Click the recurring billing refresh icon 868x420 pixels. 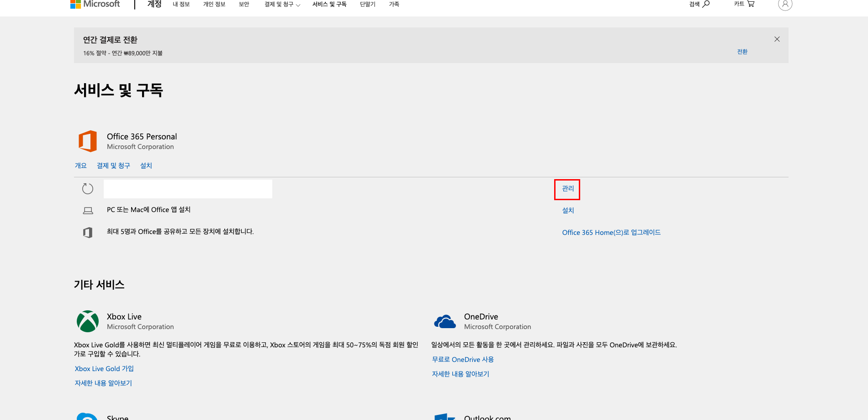click(88, 189)
